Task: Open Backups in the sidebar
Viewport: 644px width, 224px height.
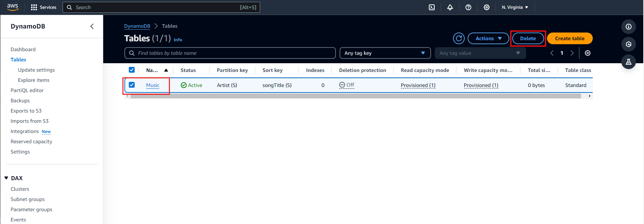Action: click(x=20, y=100)
